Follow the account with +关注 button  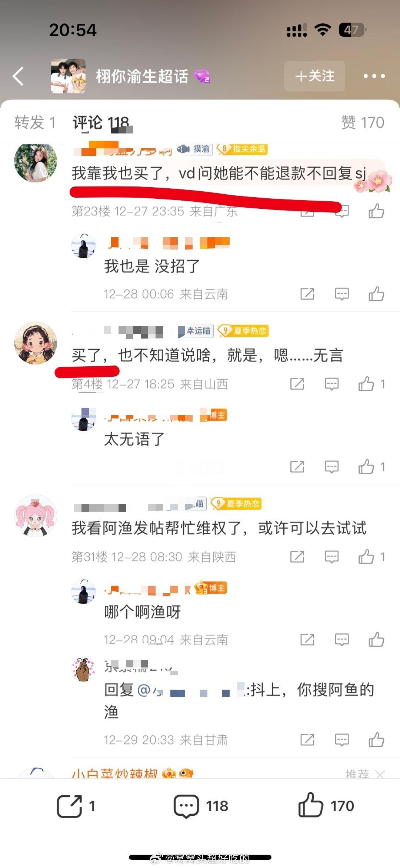314,76
